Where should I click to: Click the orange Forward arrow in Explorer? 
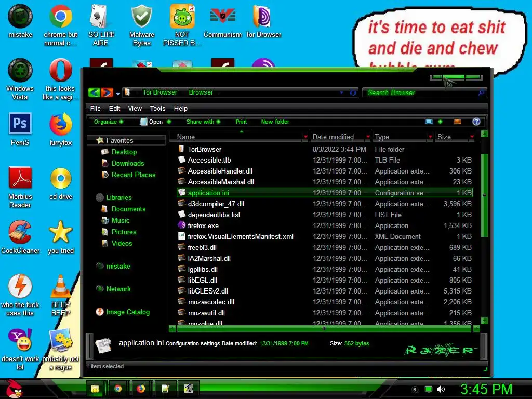coord(107,92)
